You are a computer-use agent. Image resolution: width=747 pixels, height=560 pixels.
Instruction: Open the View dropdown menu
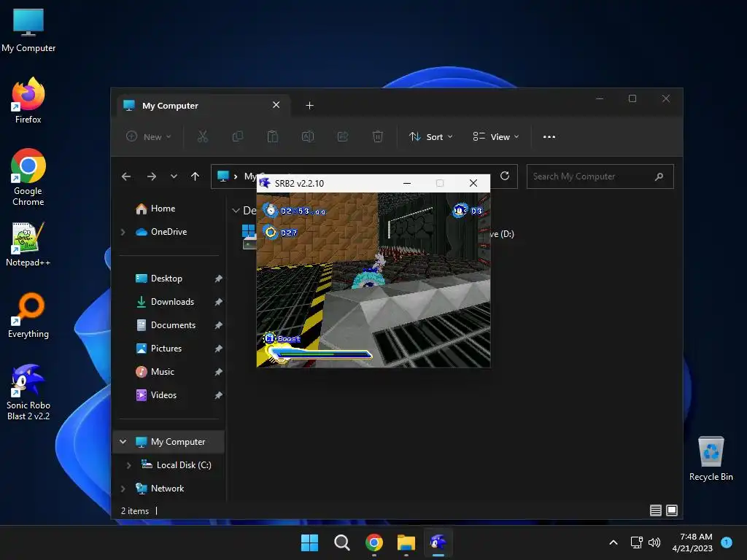tap(496, 136)
